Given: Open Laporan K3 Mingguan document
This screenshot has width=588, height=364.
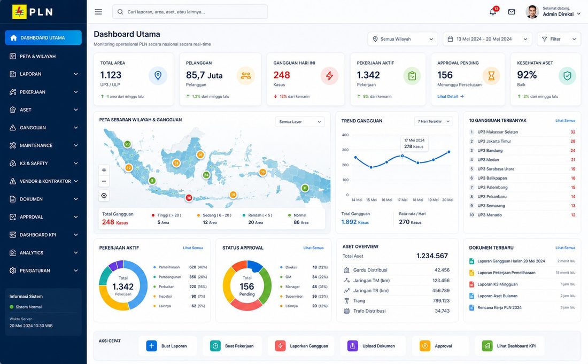Looking at the screenshot, I should tap(522, 284).
